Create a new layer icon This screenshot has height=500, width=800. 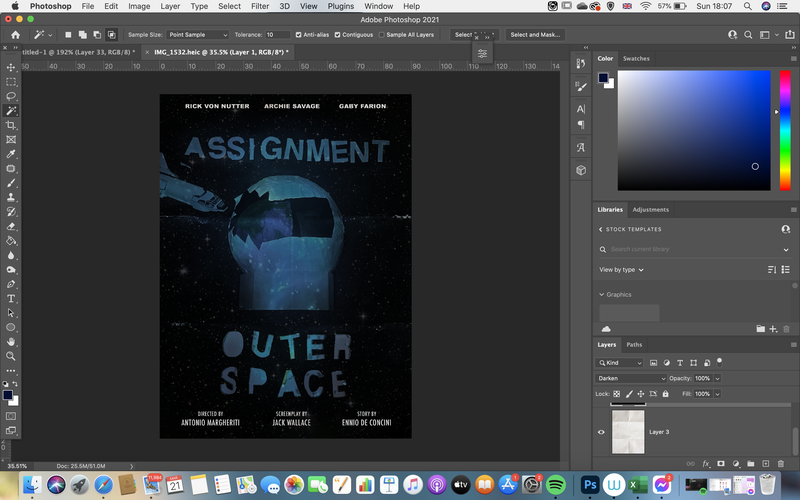coord(765,463)
